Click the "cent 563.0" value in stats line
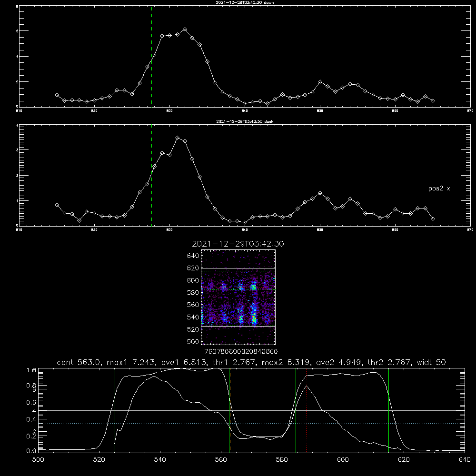Viewport: 476px width, 476px height. click(x=79, y=362)
